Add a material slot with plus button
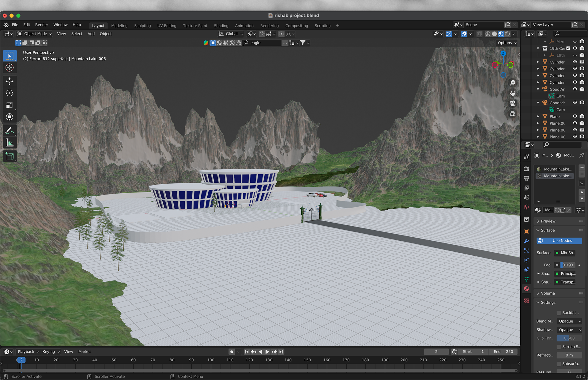Screen dimensions: 588x380 582,167
